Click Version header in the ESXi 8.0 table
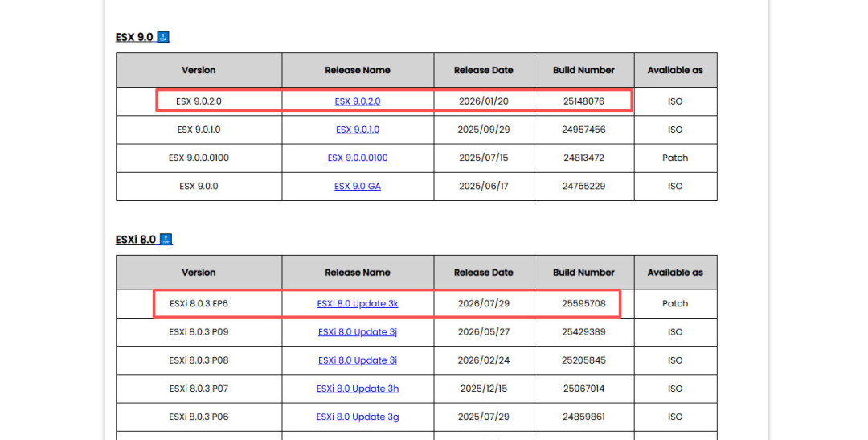Image resolution: width=868 pixels, height=440 pixels. click(199, 273)
